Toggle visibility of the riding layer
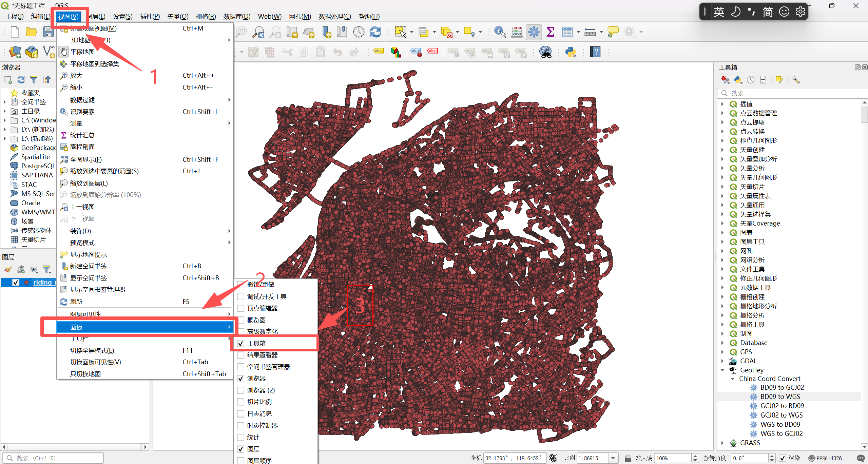This screenshot has height=464, width=868. click(x=16, y=282)
